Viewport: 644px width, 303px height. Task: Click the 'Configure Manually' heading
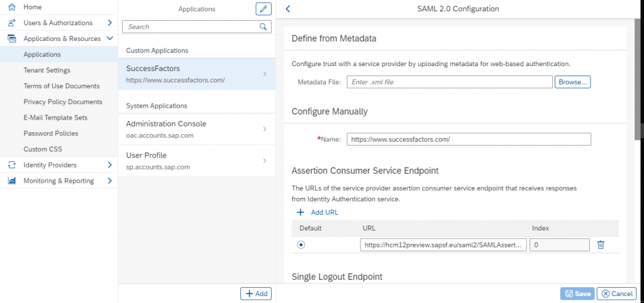tap(330, 111)
